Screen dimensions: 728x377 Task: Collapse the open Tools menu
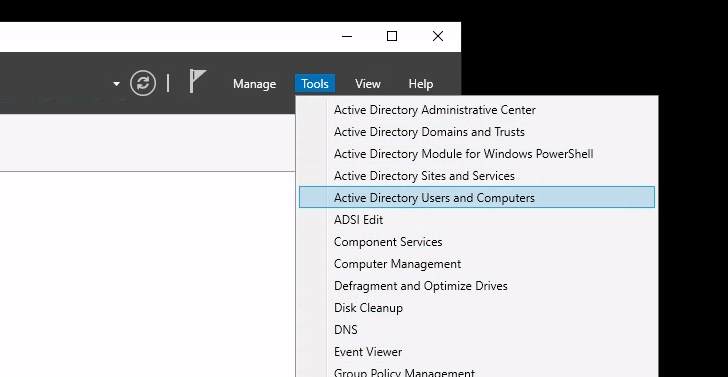pos(315,84)
